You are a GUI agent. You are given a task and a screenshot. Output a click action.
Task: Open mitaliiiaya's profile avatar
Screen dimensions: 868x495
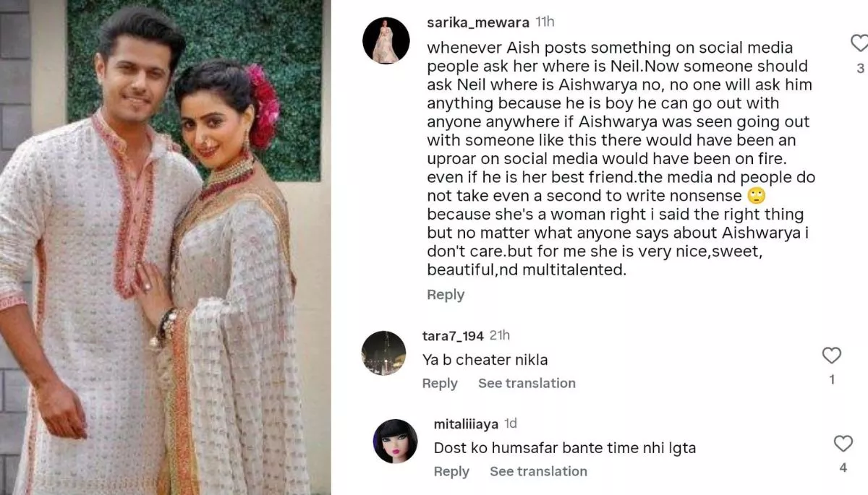[x=396, y=442]
